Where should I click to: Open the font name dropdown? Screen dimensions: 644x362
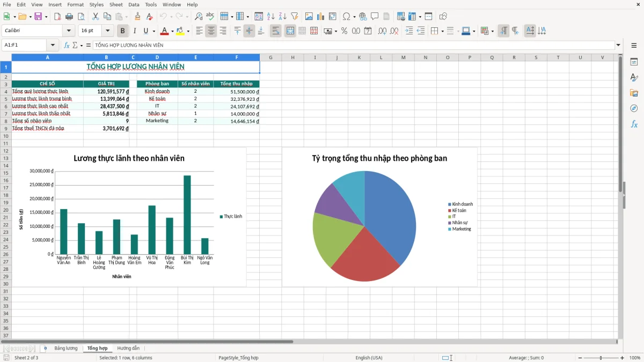[69, 31]
